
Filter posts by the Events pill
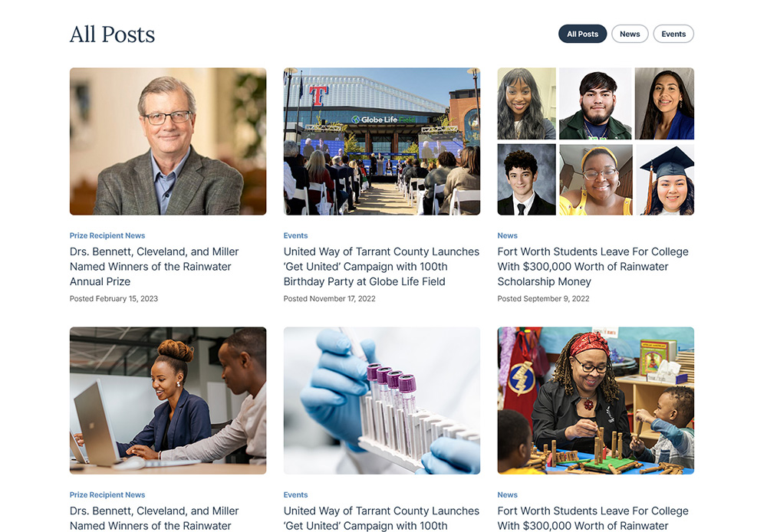pyautogui.click(x=673, y=34)
